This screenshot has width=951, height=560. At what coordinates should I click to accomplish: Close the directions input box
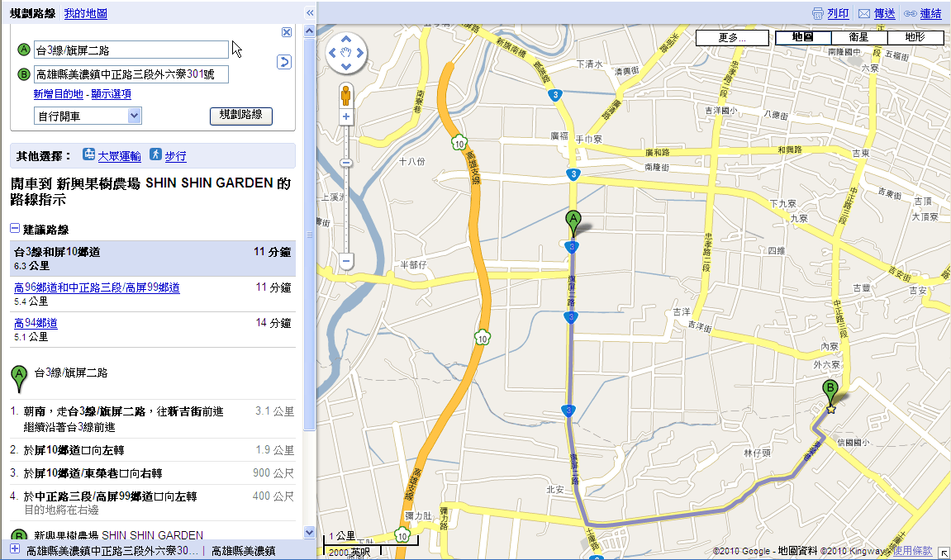pos(287,32)
